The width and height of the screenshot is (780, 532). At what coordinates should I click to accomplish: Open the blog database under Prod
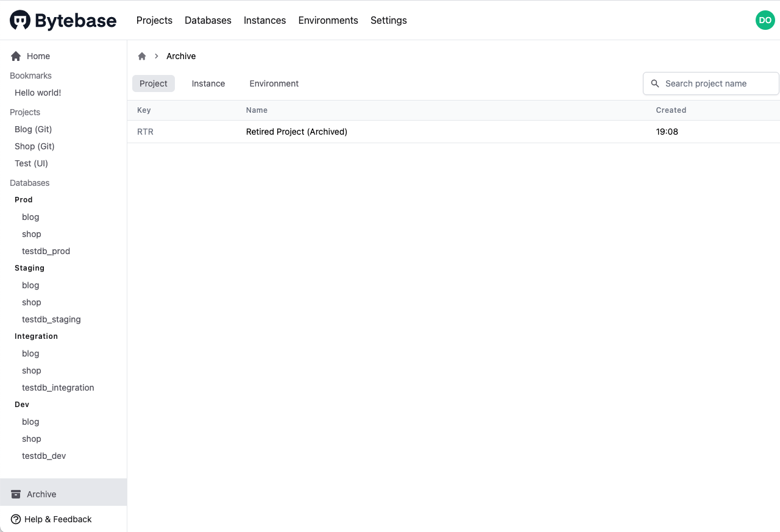(x=30, y=217)
